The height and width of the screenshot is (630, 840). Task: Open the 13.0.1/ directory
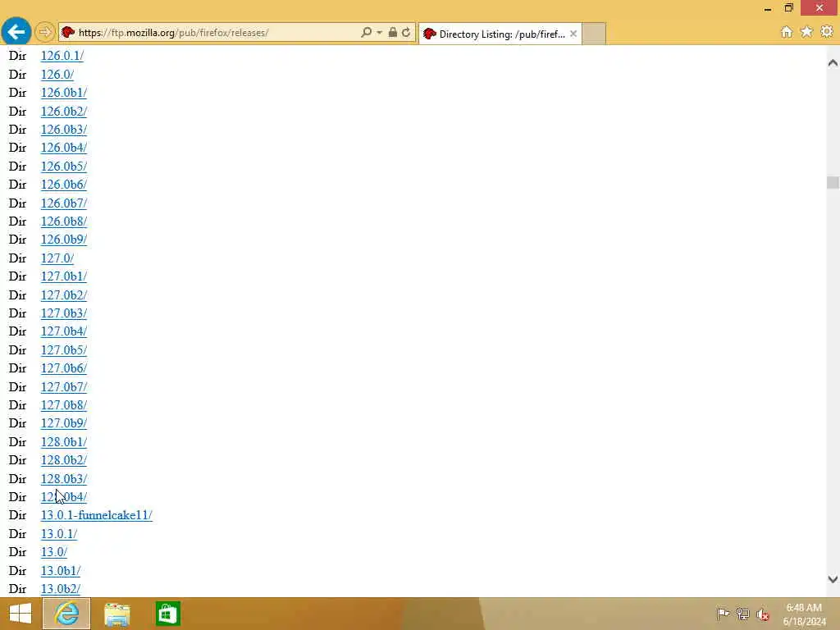pos(59,534)
